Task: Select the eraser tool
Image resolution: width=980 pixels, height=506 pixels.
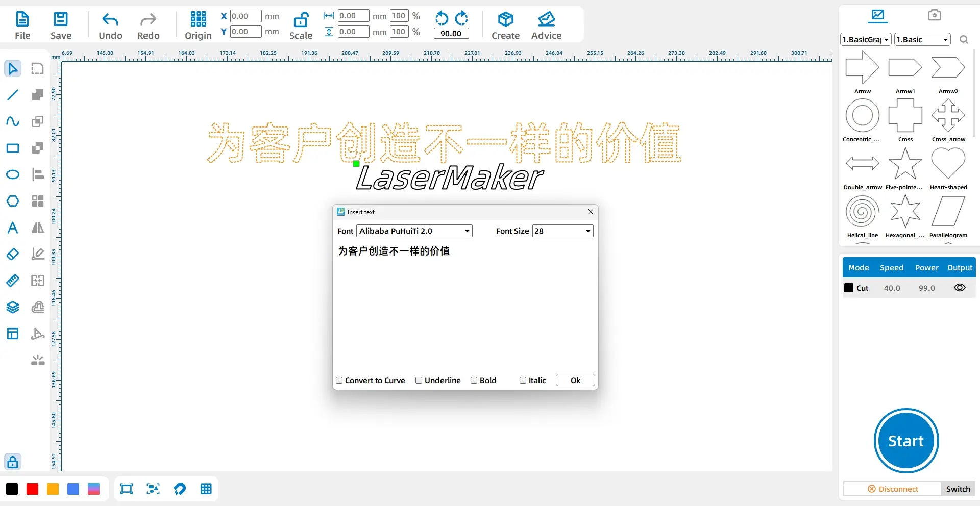Action: point(13,254)
